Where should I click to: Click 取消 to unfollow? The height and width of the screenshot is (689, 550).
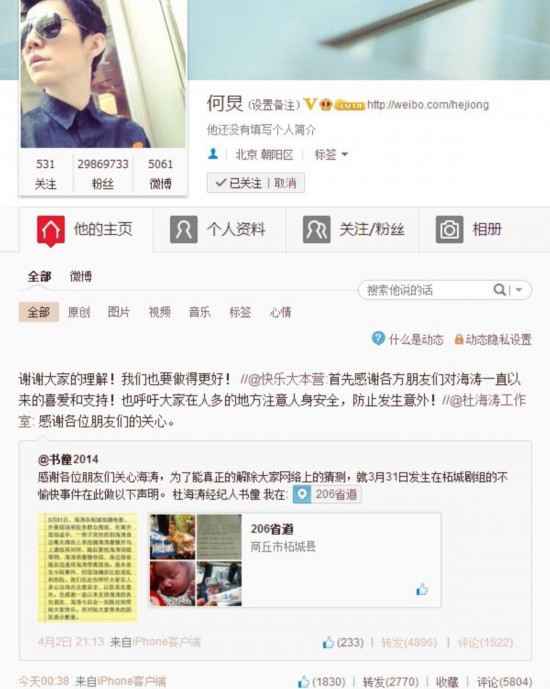[285, 183]
